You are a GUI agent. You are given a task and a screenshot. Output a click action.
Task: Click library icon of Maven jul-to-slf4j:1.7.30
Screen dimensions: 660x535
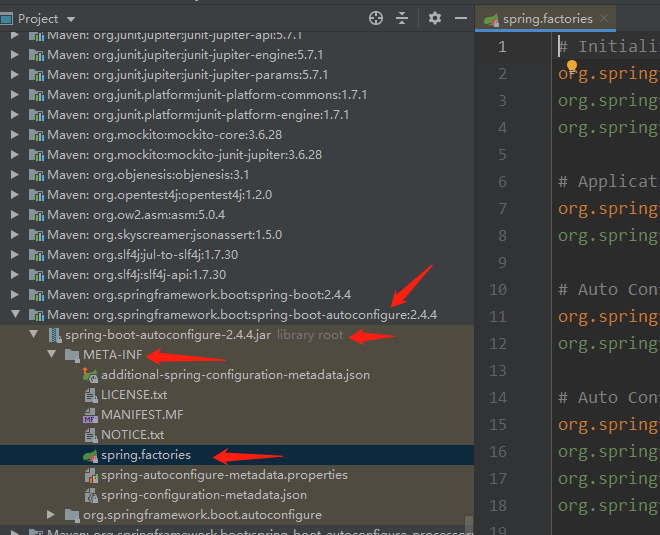37,255
